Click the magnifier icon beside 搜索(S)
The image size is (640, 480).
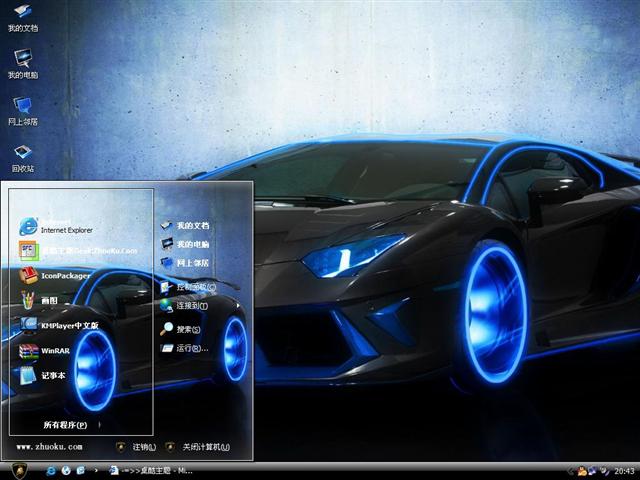click(167, 329)
